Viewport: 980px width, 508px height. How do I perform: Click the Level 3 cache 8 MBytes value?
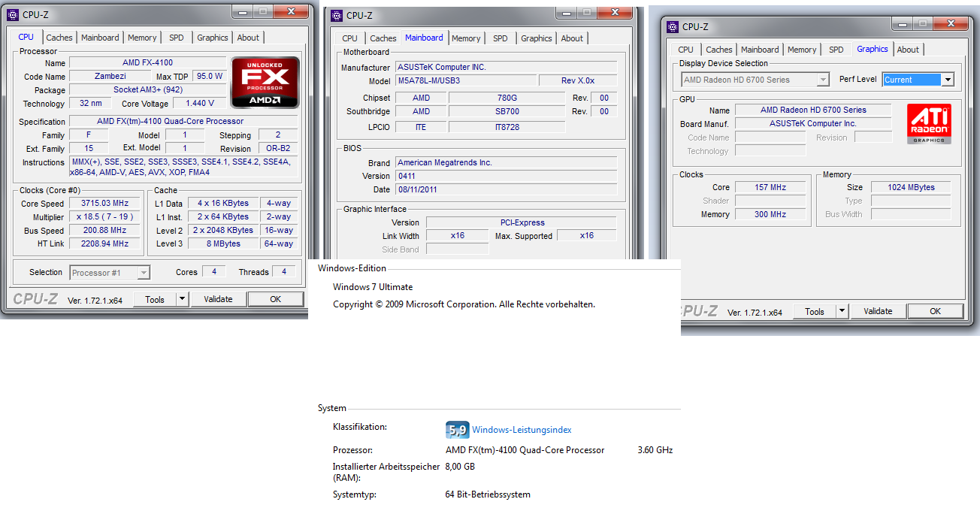224,243
